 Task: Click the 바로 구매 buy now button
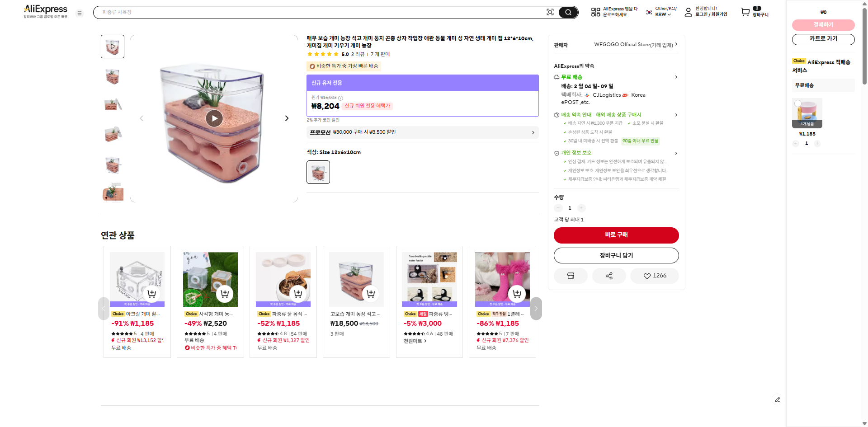coord(616,235)
